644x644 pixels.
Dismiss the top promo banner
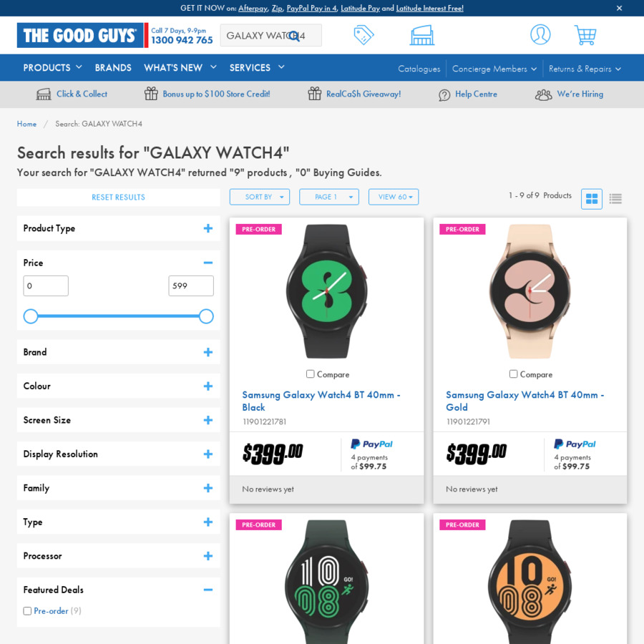click(x=619, y=8)
